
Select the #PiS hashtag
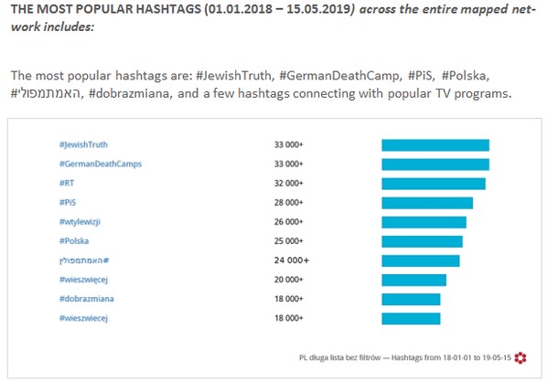(x=68, y=202)
